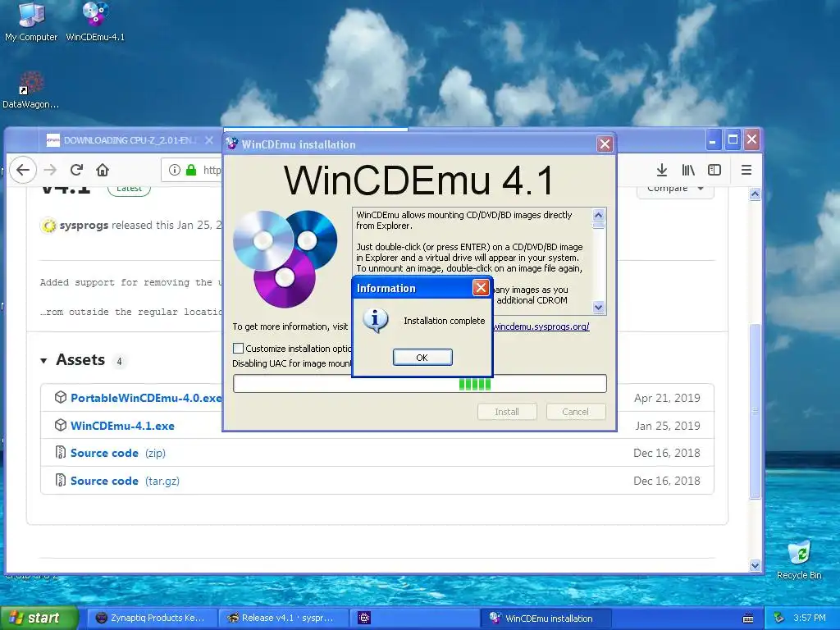Minimize the browser window

(713, 139)
